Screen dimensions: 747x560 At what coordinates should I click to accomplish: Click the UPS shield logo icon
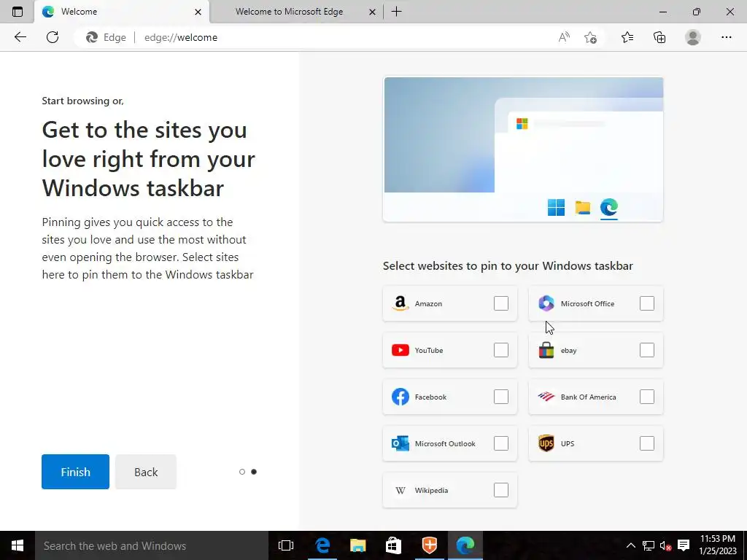click(546, 443)
